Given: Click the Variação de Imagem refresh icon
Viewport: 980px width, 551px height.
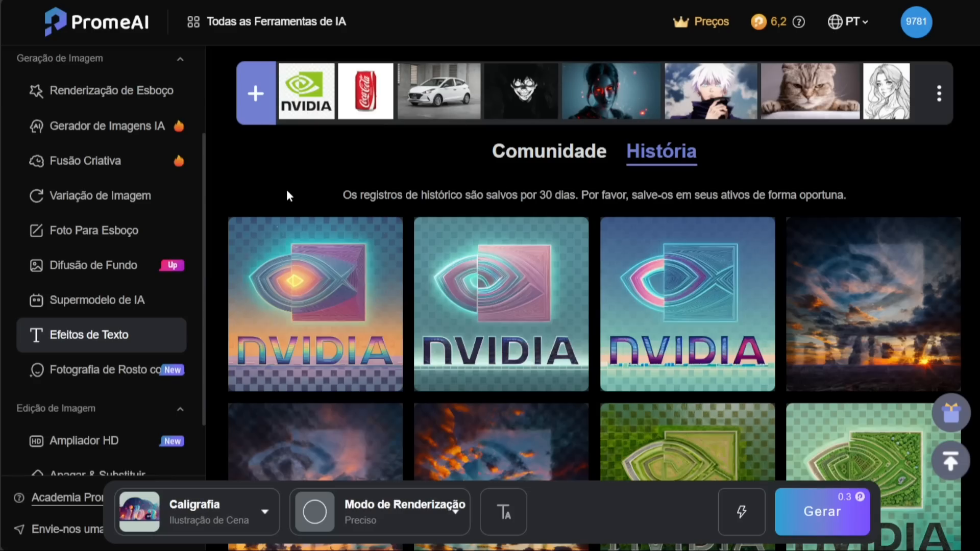Looking at the screenshot, I should (x=36, y=196).
